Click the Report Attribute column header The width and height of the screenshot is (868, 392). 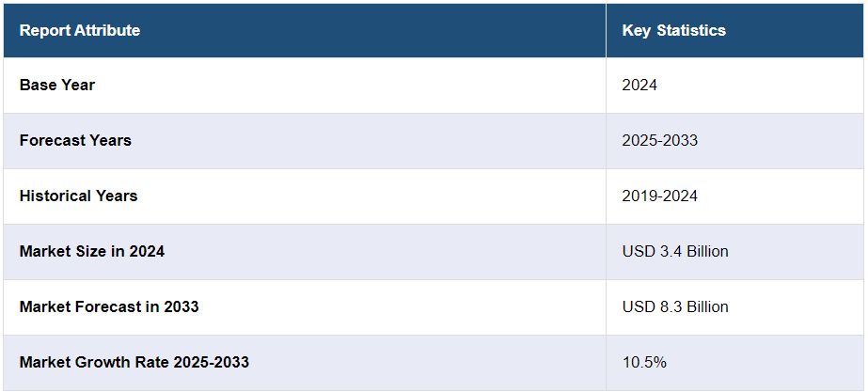coord(80,30)
